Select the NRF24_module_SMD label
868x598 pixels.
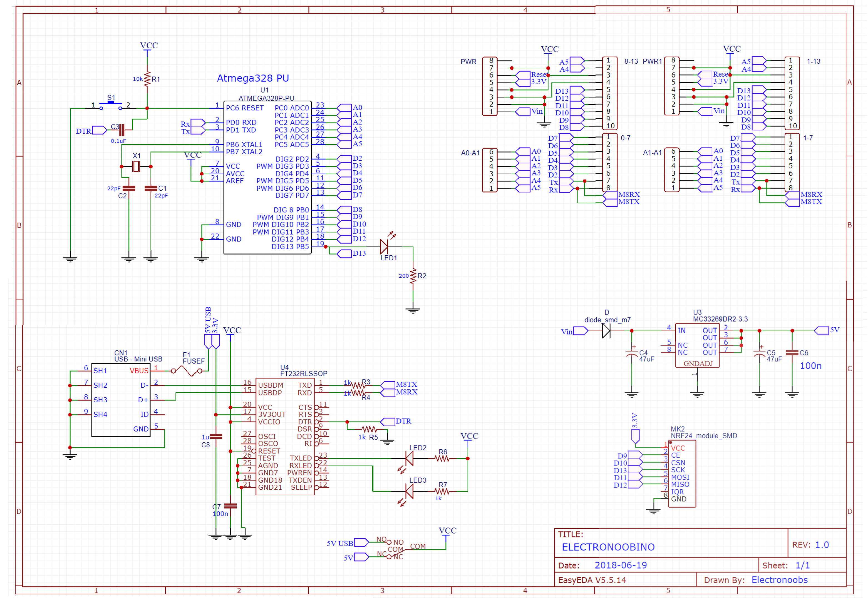click(704, 436)
